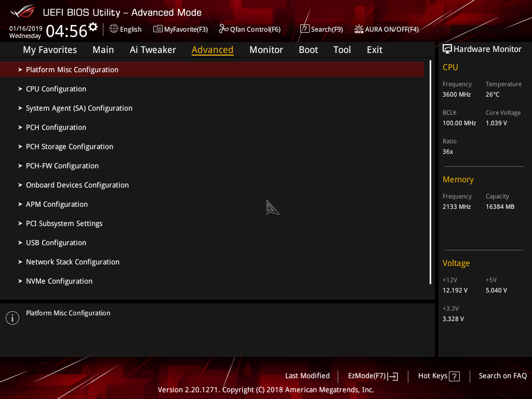Select the Exit menu
The height and width of the screenshot is (399, 532).
click(x=374, y=50)
